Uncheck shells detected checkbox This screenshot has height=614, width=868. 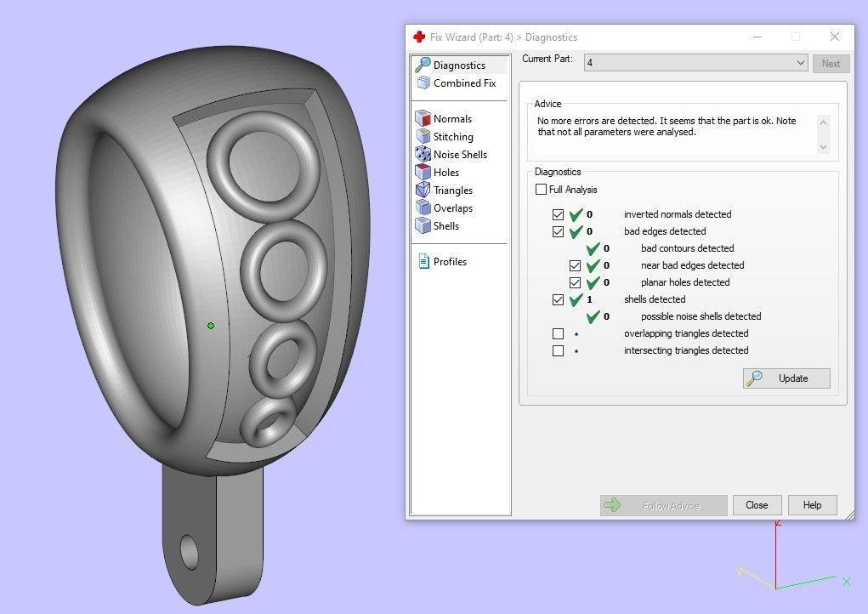point(558,299)
